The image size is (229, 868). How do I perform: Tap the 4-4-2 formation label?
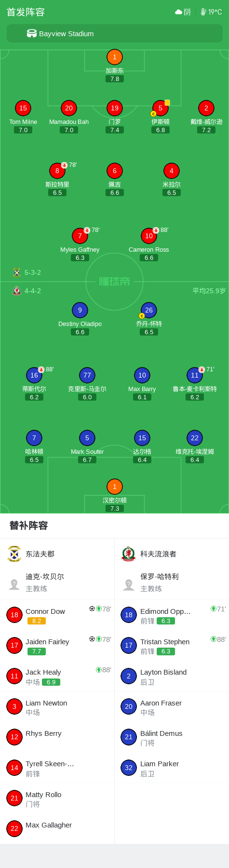click(33, 291)
